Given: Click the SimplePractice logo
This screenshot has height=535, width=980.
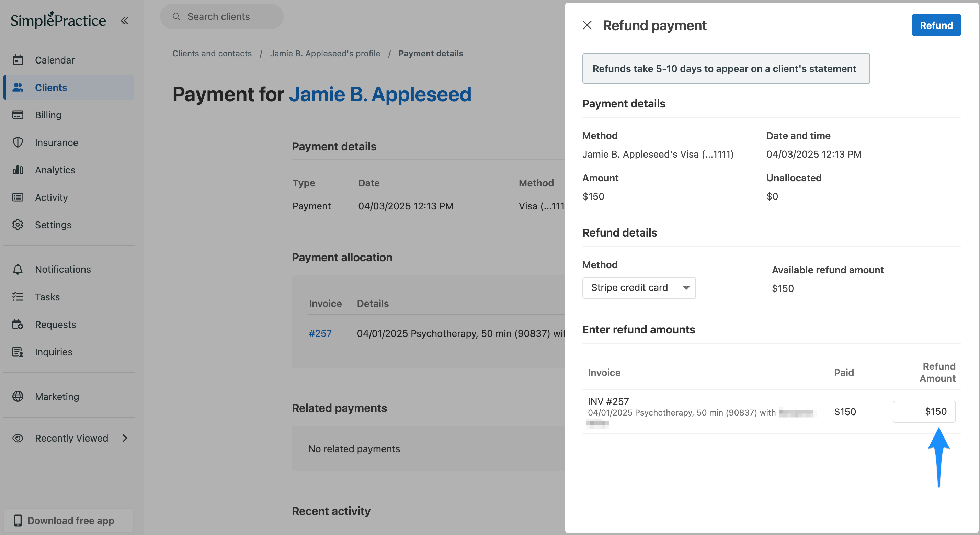Looking at the screenshot, I should [x=58, y=20].
